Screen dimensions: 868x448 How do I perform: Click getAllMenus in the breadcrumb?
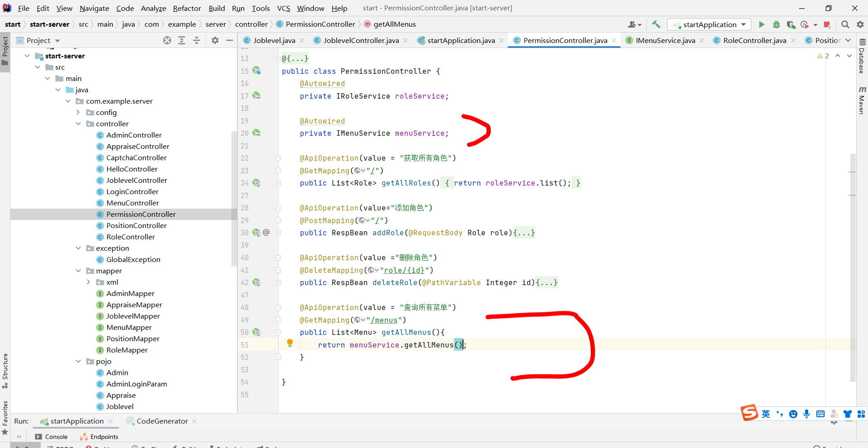point(395,24)
